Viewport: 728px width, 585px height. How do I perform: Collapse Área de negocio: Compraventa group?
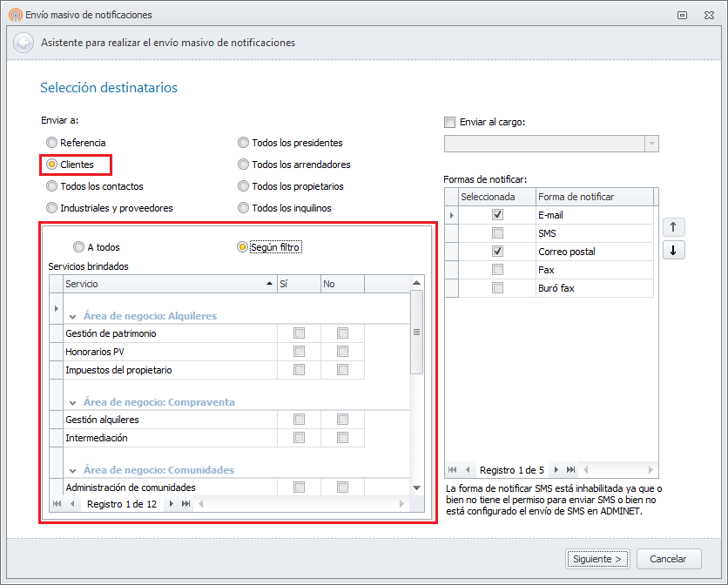point(73,403)
